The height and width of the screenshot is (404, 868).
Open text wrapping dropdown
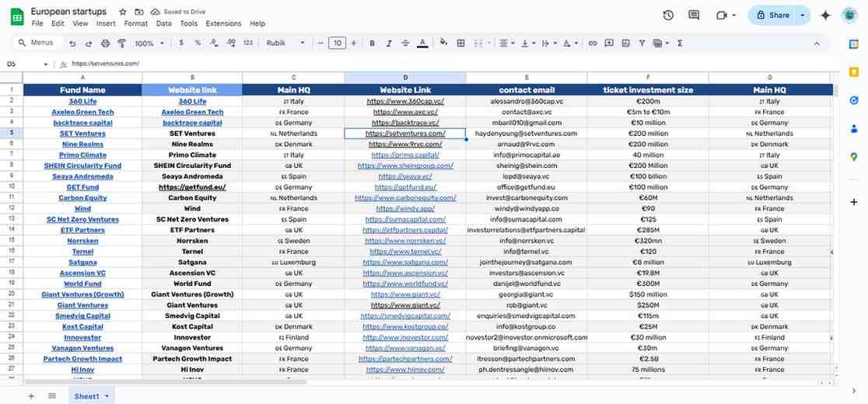pyautogui.click(x=548, y=43)
